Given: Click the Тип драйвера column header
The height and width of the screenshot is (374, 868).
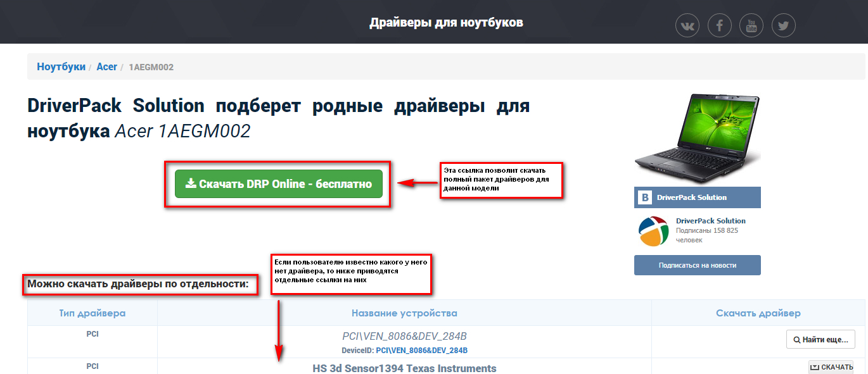Looking at the screenshot, I should tap(93, 313).
